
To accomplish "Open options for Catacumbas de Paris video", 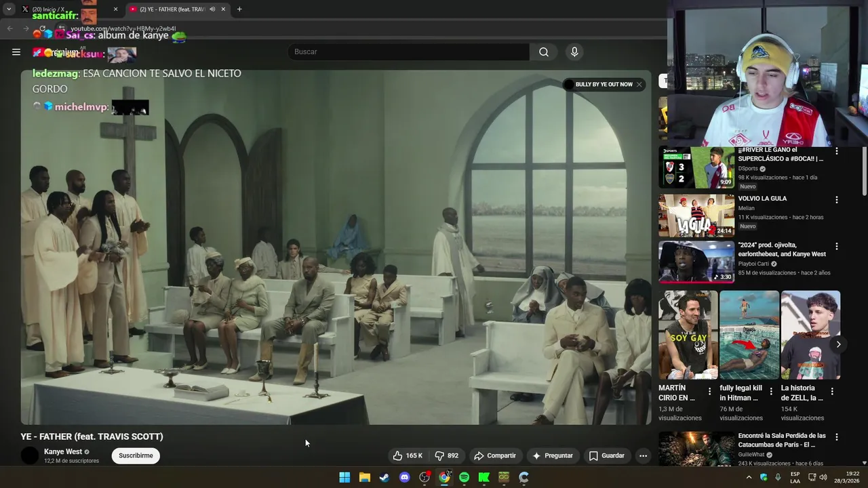I will [x=837, y=437].
